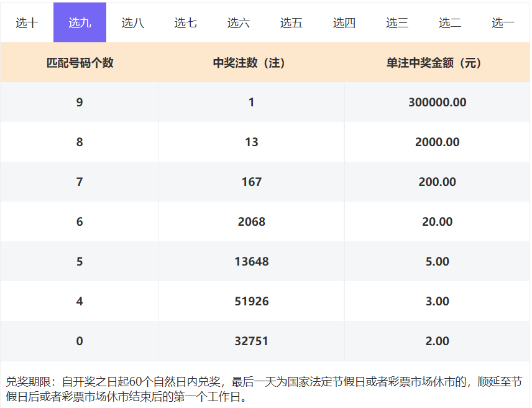View the 选三 tab
Viewport: 532px width, 408px height.
[x=397, y=23]
